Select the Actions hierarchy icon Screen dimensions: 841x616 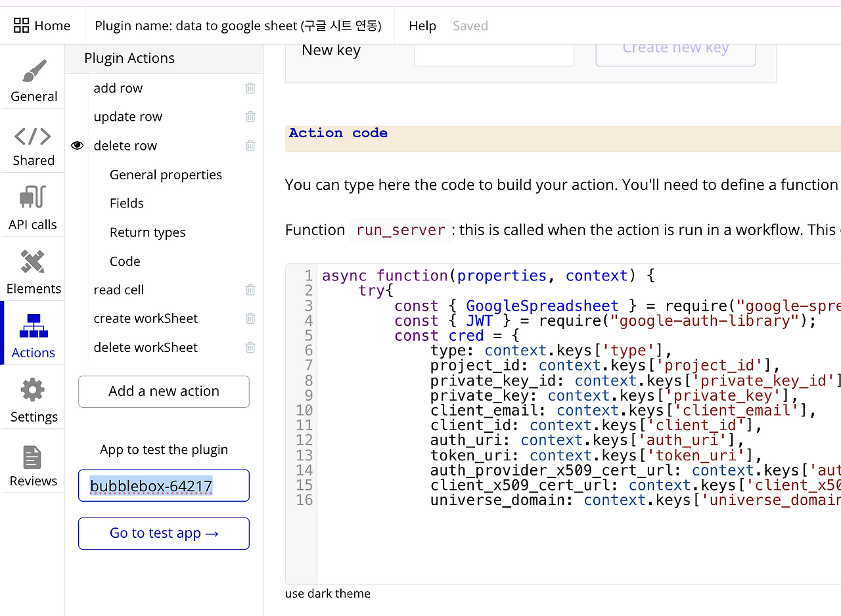click(34, 326)
